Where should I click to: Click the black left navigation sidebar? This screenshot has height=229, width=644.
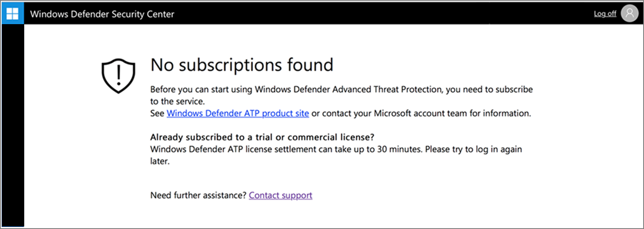coord(13,125)
